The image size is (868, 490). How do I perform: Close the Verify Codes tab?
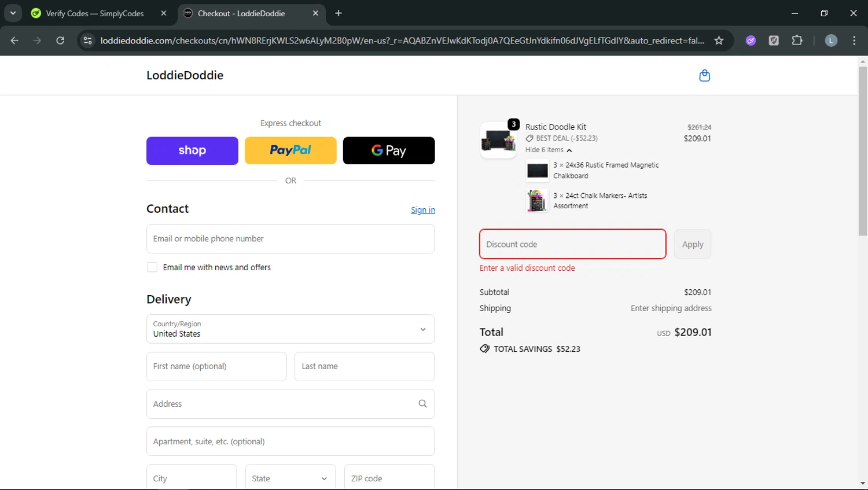coord(164,13)
